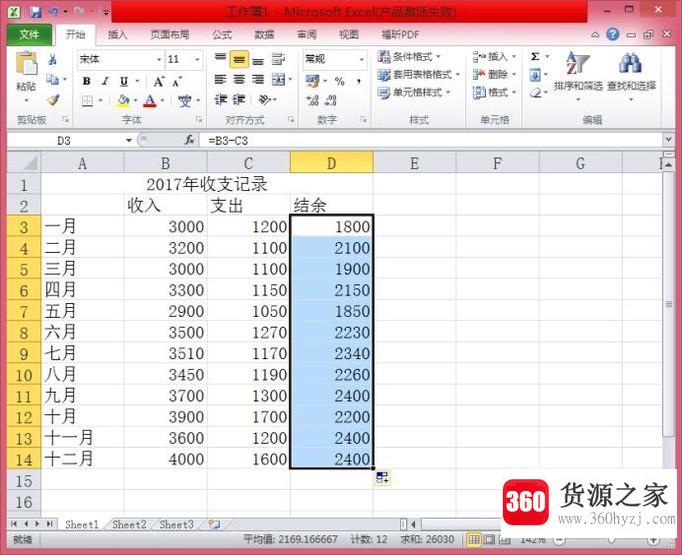Click the accounting number format icon
682x555 pixels.
coord(312,81)
